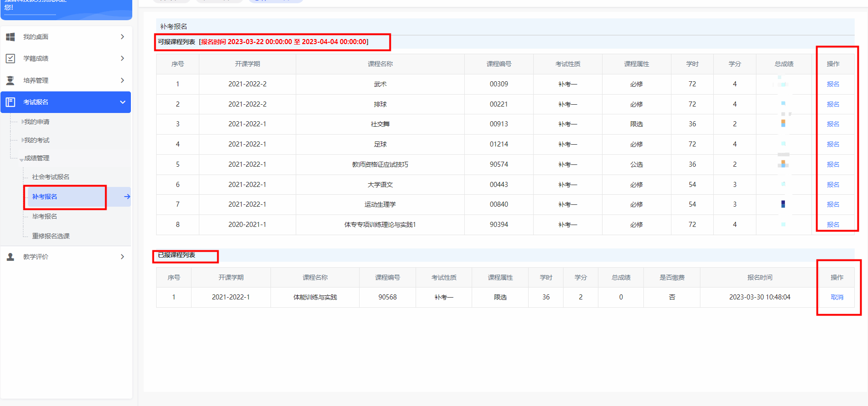Click the 考试报名 book icon
The height and width of the screenshot is (406, 868).
click(10, 102)
